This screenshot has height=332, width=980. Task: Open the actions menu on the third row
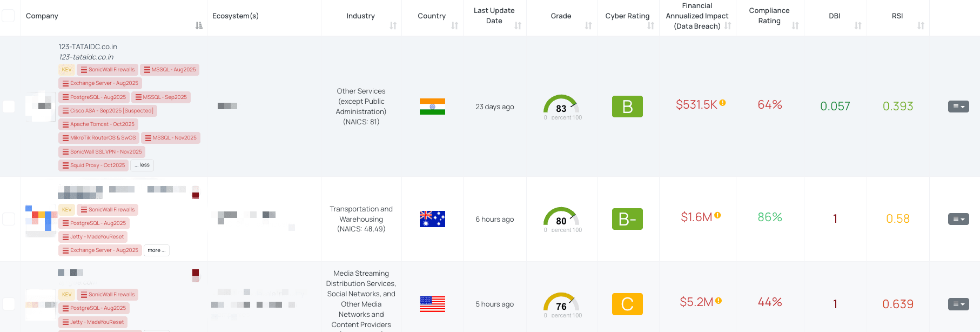958,304
